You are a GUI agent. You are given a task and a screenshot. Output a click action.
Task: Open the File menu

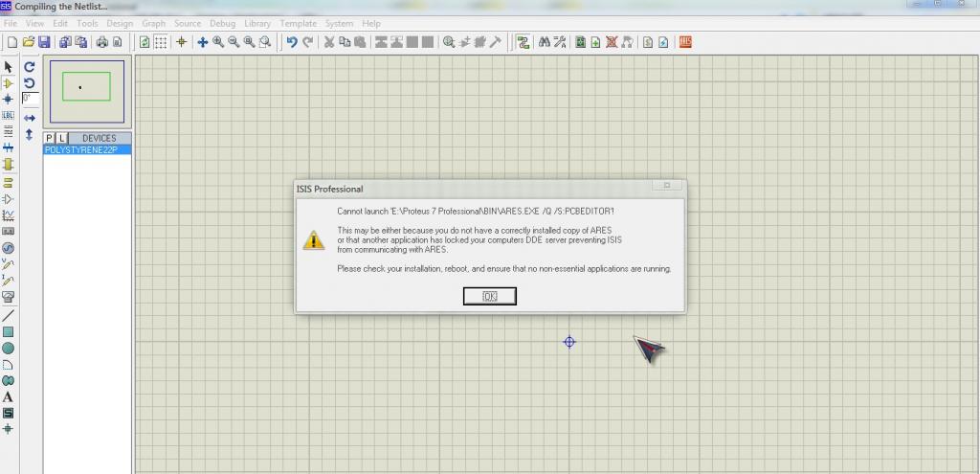10,23
